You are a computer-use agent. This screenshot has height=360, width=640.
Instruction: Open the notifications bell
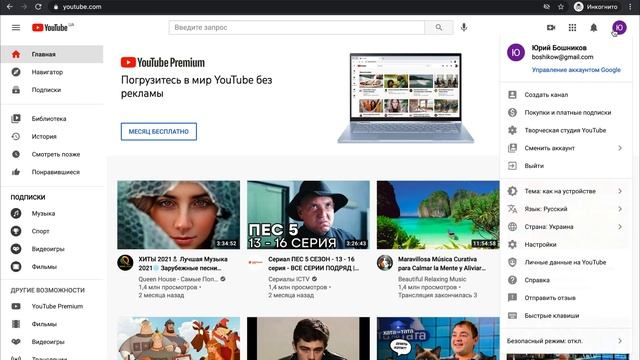[x=593, y=27]
